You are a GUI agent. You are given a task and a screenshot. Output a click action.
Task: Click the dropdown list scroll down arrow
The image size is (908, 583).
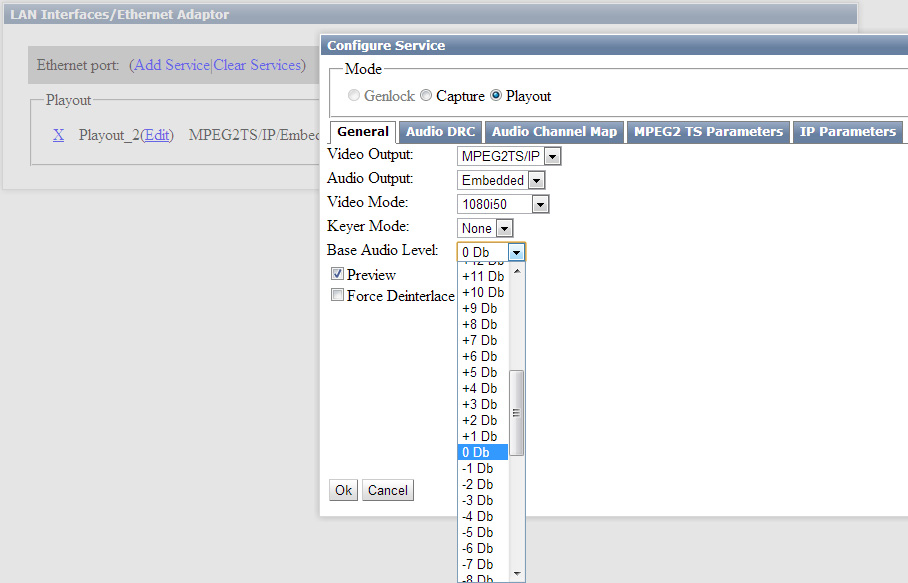pyautogui.click(x=517, y=574)
